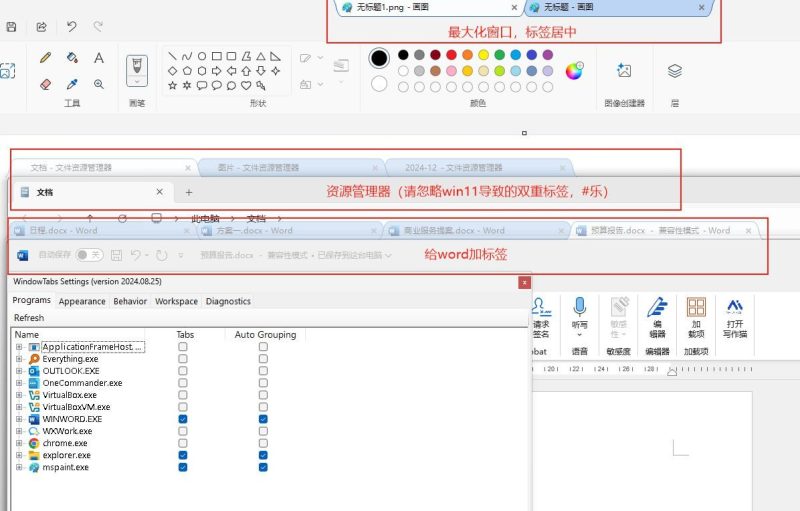Undo the last action in Paint
Viewport: 800px width, 511px height.
(x=71, y=27)
